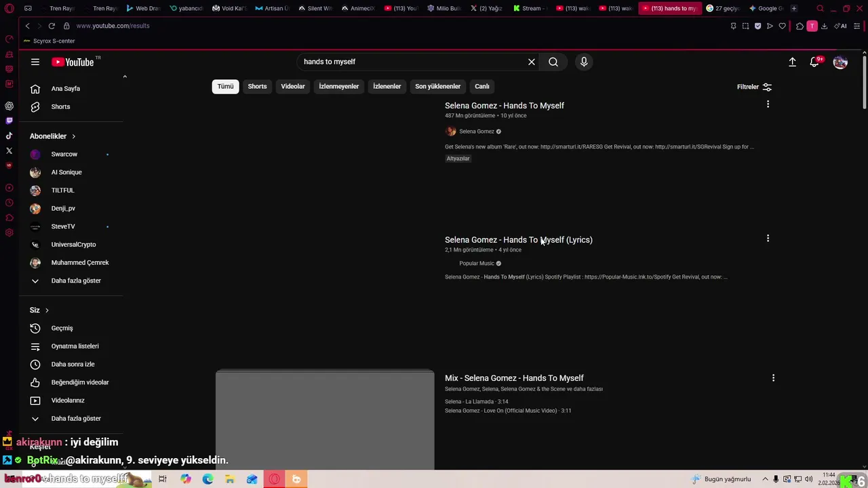Viewport: 868px width, 488px height.
Task: Clear the search box text
Action: coord(532,62)
